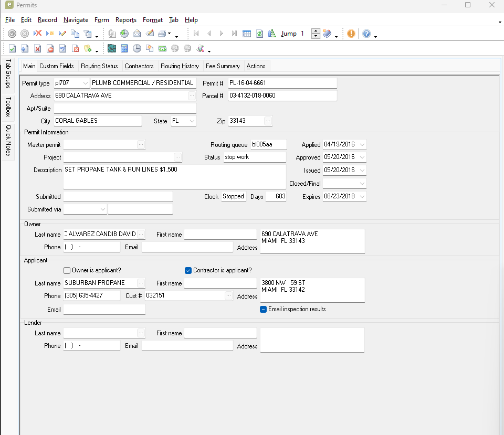Check the 'Owner is applicant?' checkbox

pos(67,271)
